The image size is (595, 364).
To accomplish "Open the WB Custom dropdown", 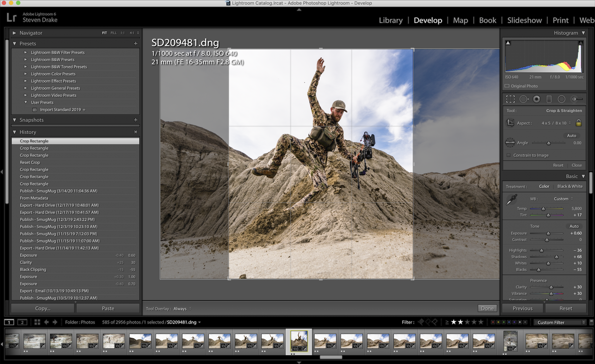I will tap(563, 199).
